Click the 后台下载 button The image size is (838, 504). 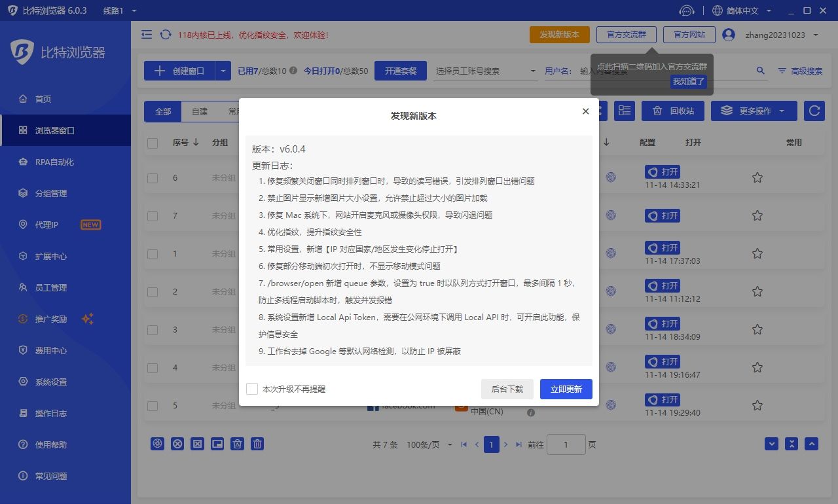(507, 389)
